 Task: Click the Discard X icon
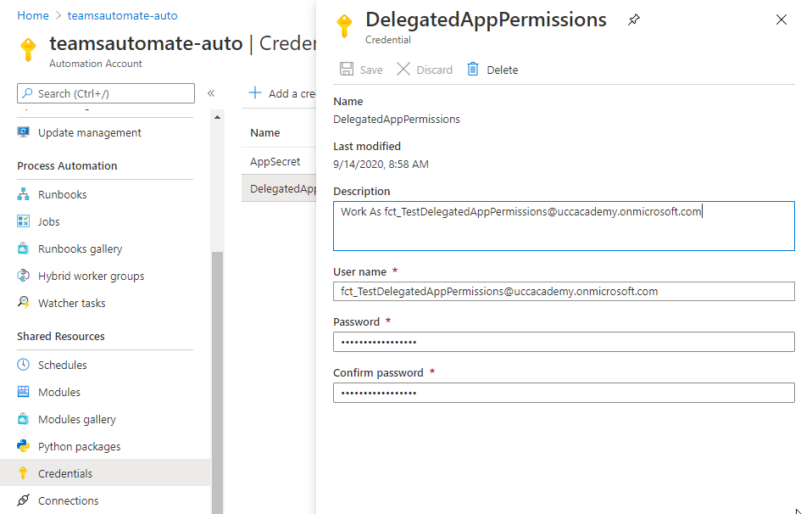click(x=403, y=69)
